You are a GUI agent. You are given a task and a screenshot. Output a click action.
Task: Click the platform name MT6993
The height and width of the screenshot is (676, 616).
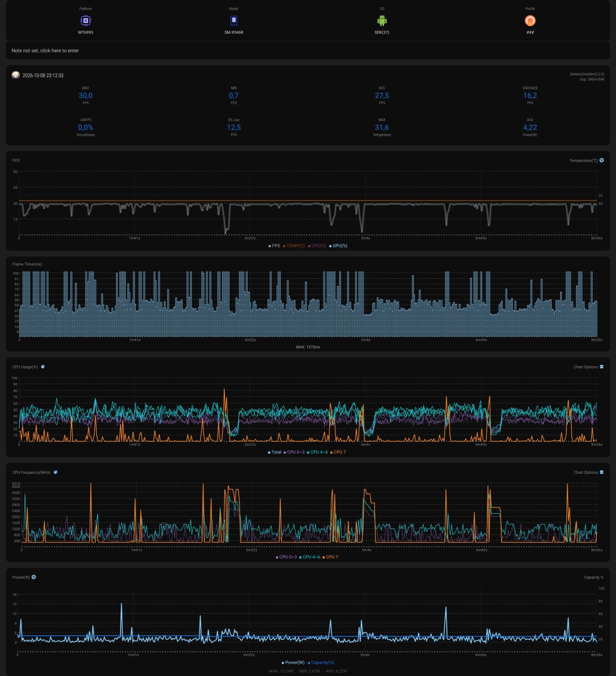pos(86,32)
